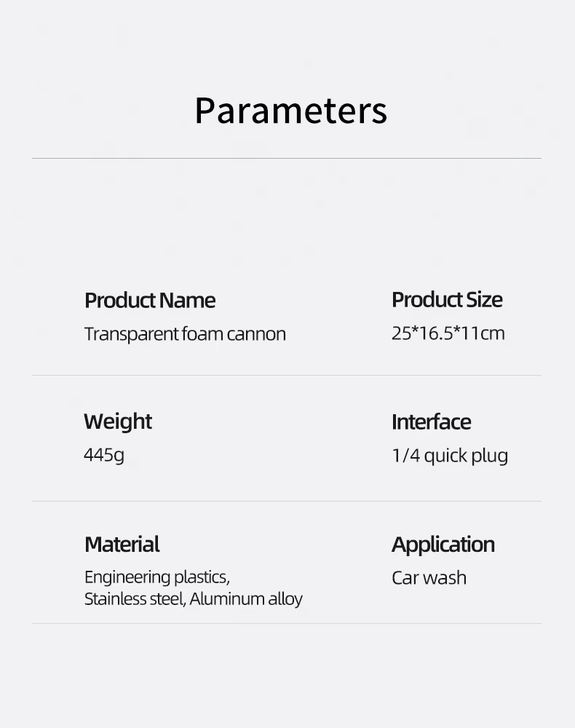Click the 445g weight value
This screenshot has height=728, width=575.
point(104,455)
